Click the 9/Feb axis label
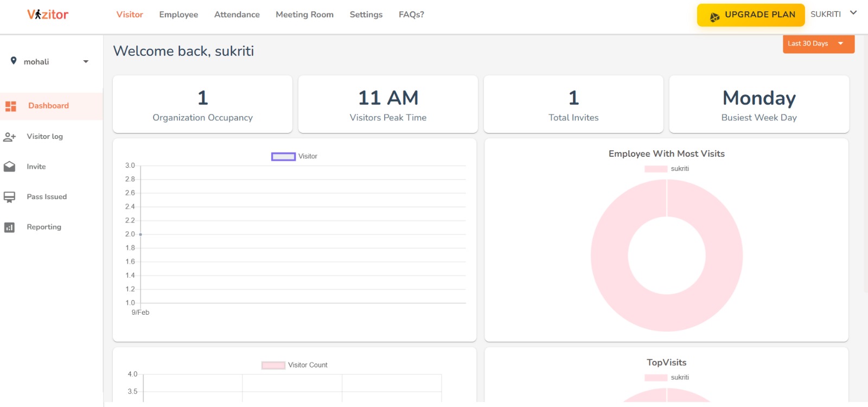Viewport: 868px width, 407px height. tap(141, 313)
